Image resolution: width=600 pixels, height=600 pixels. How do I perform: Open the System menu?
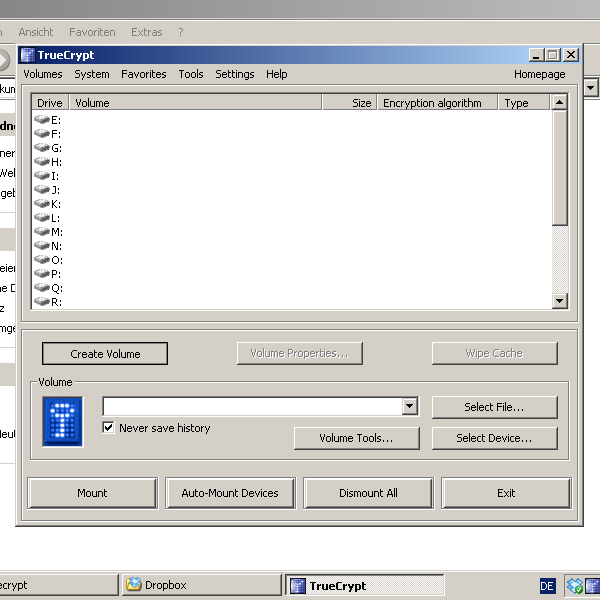[x=92, y=74]
